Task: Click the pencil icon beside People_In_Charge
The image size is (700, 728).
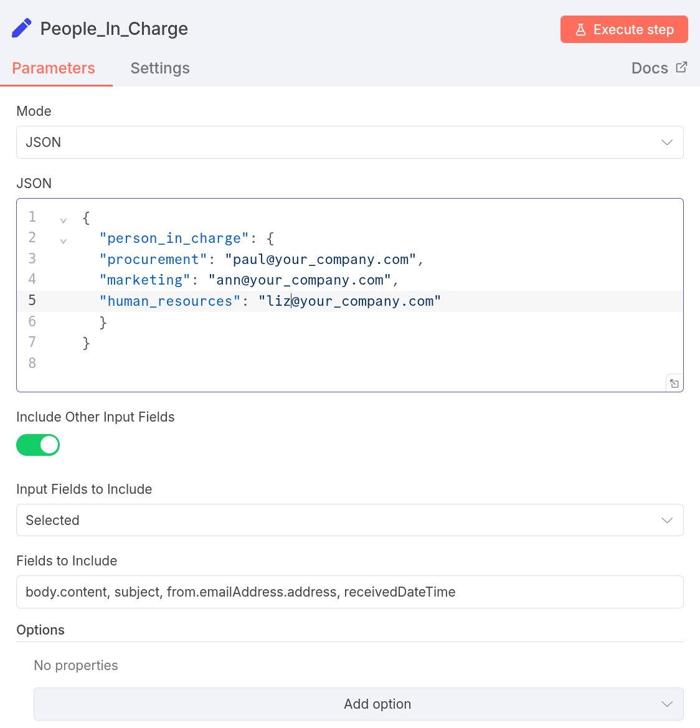Action: pyautogui.click(x=22, y=29)
